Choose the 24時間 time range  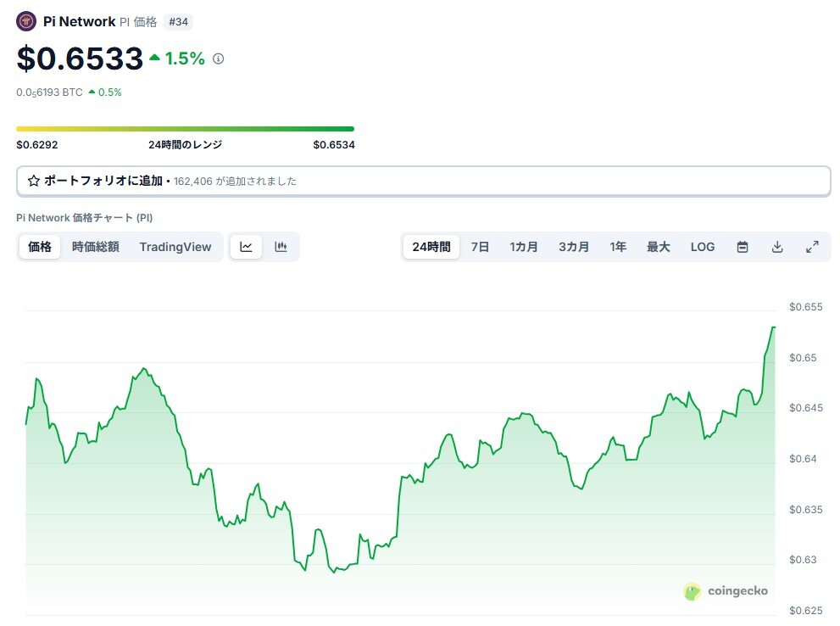pos(431,247)
